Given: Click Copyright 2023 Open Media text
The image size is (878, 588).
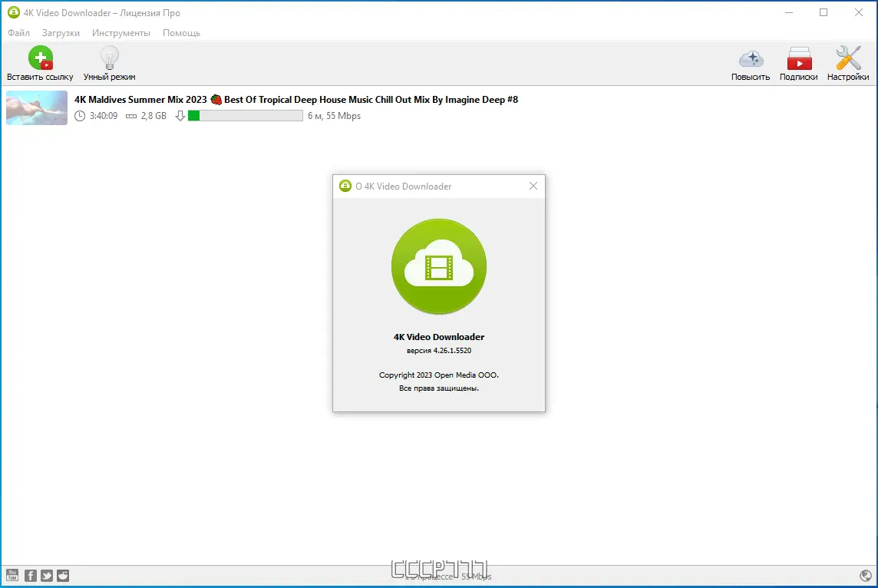Looking at the screenshot, I should click(x=439, y=375).
